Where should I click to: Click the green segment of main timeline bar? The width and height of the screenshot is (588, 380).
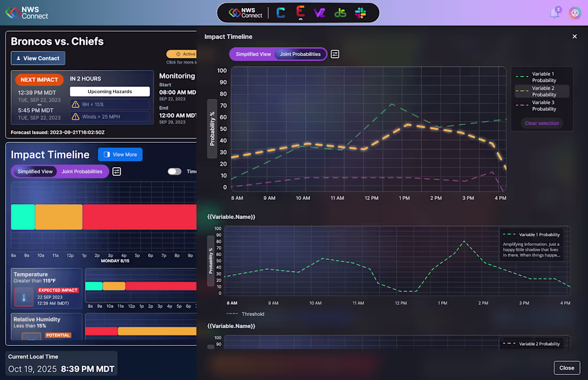(23, 217)
